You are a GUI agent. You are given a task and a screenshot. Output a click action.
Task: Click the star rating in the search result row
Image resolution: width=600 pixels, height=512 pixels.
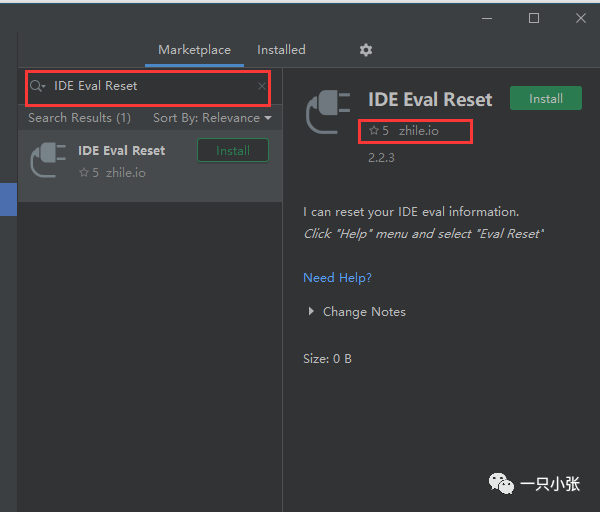(89, 173)
